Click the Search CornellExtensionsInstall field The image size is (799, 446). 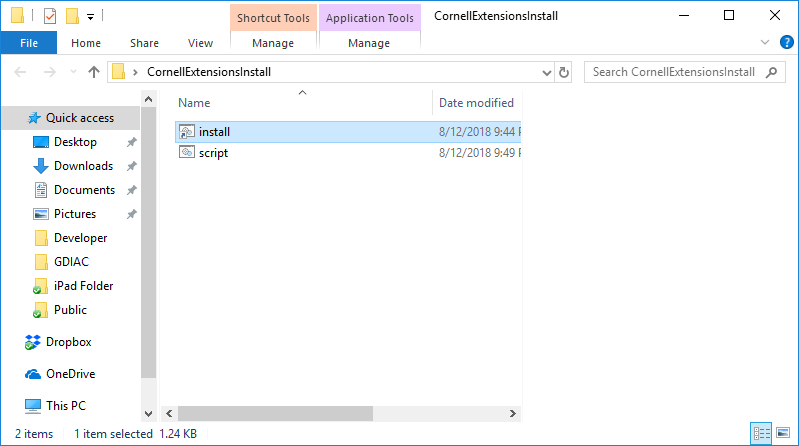pyautogui.click(x=675, y=72)
